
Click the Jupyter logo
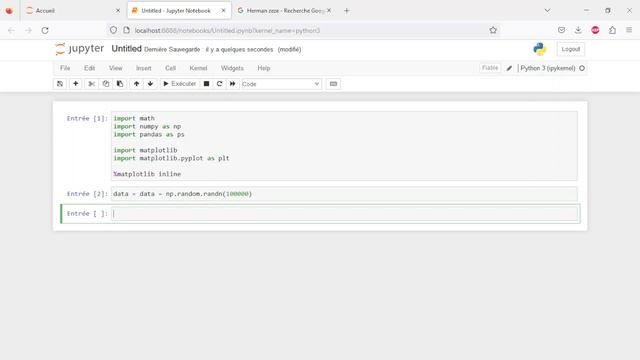tap(80, 49)
